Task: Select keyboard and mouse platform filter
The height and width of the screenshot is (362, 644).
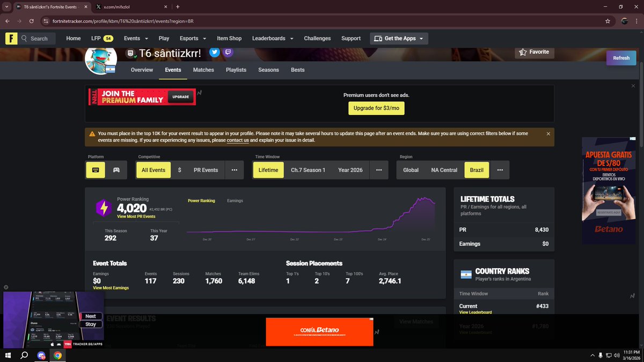Action: pos(96,170)
